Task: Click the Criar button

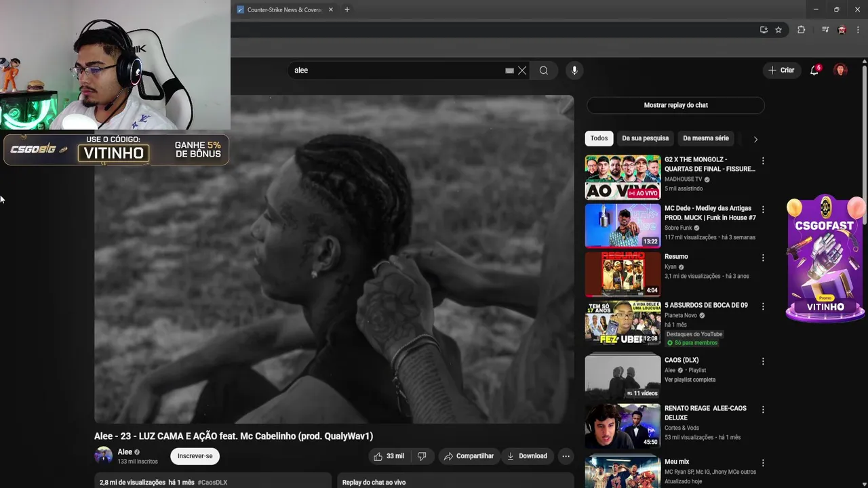Action: [x=781, y=70]
